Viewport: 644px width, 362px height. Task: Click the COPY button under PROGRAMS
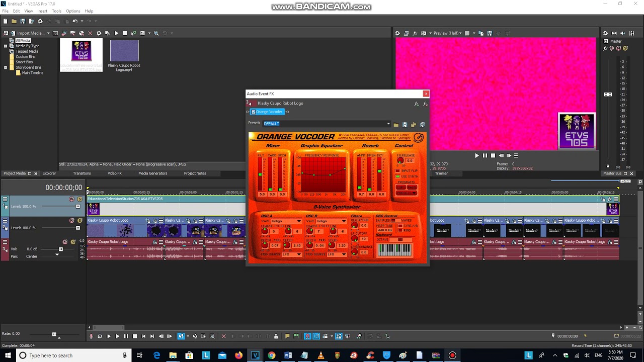point(401,187)
